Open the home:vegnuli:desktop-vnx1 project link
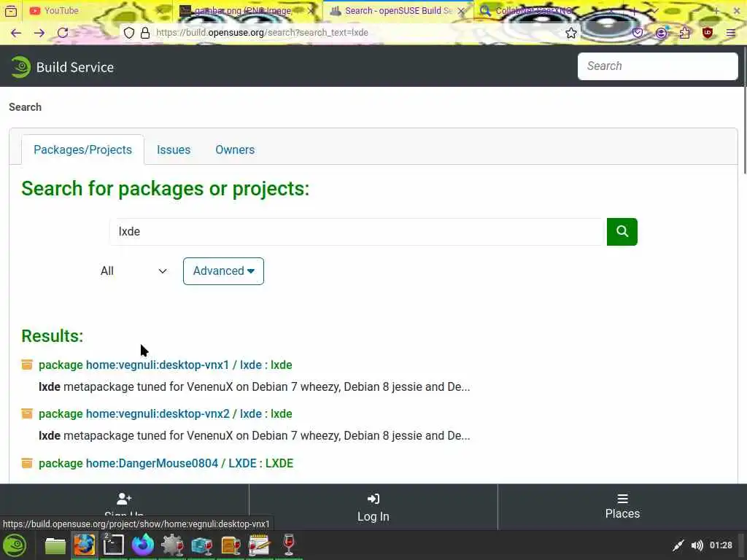 click(x=158, y=365)
